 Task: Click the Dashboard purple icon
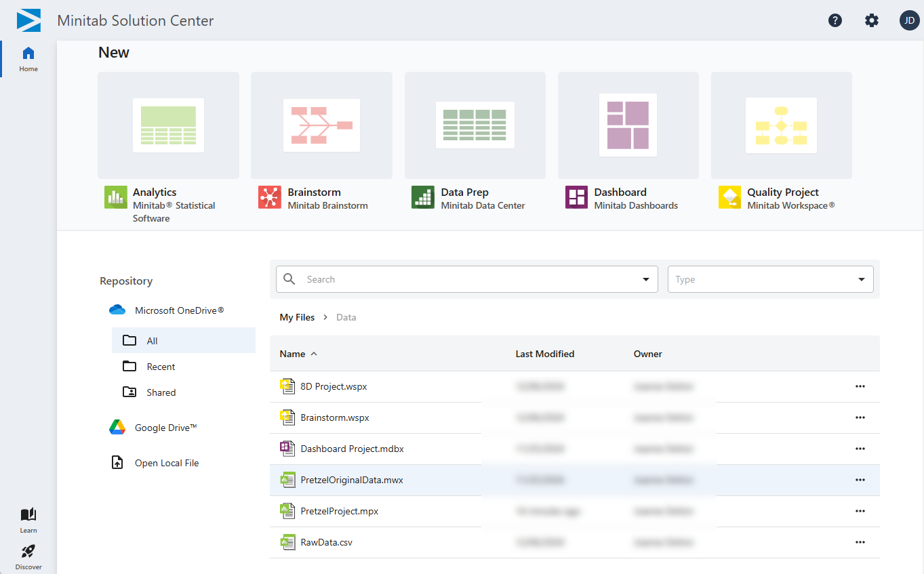click(577, 197)
